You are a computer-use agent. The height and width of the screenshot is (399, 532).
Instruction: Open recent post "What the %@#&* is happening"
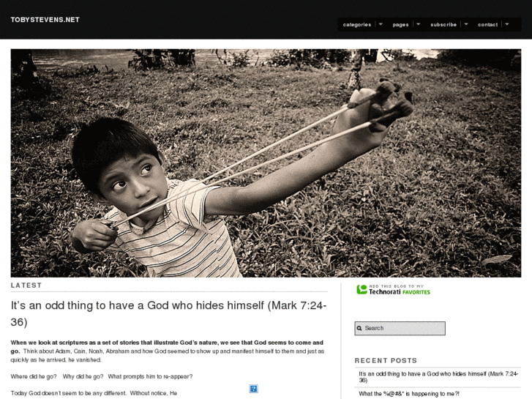(409, 394)
